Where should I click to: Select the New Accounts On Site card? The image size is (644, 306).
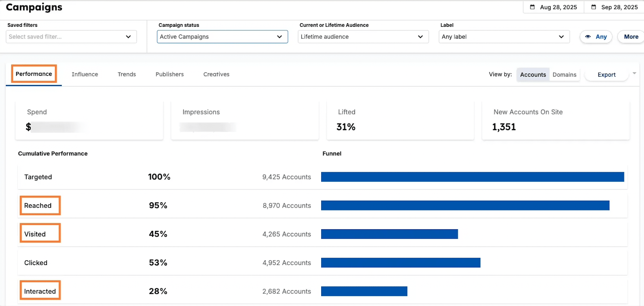pyautogui.click(x=556, y=120)
